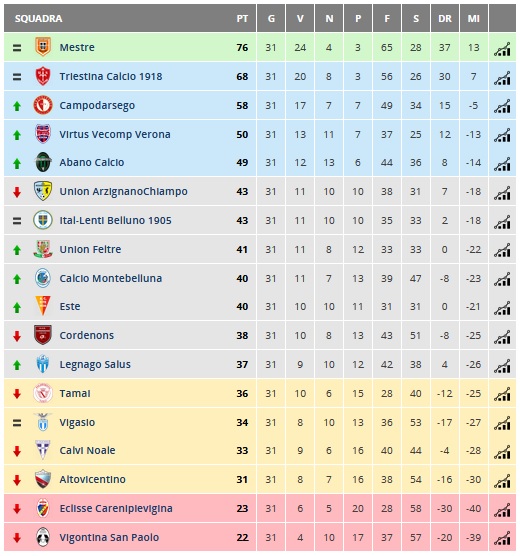This screenshot has width=520, height=556.
Task: Open the trend chart icon for Campodarsego
Action: 502,106
